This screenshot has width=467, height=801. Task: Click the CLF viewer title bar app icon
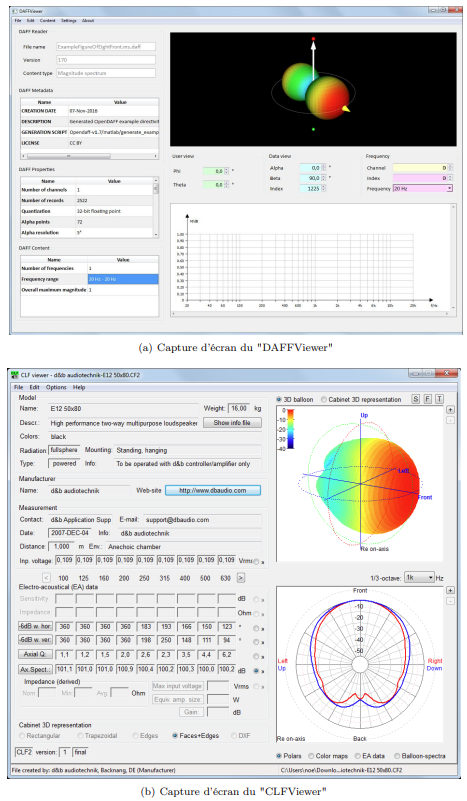tap(14, 375)
